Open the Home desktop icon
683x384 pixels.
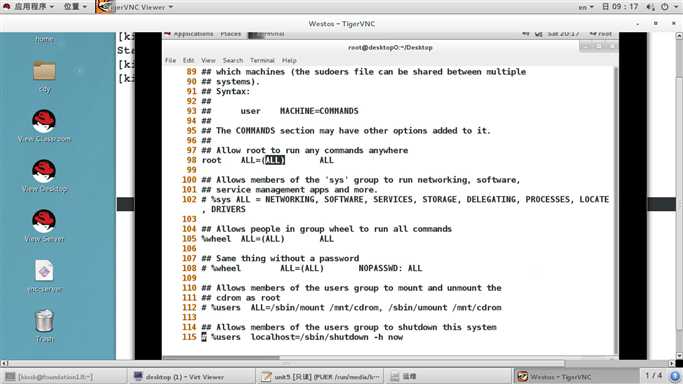point(44,39)
